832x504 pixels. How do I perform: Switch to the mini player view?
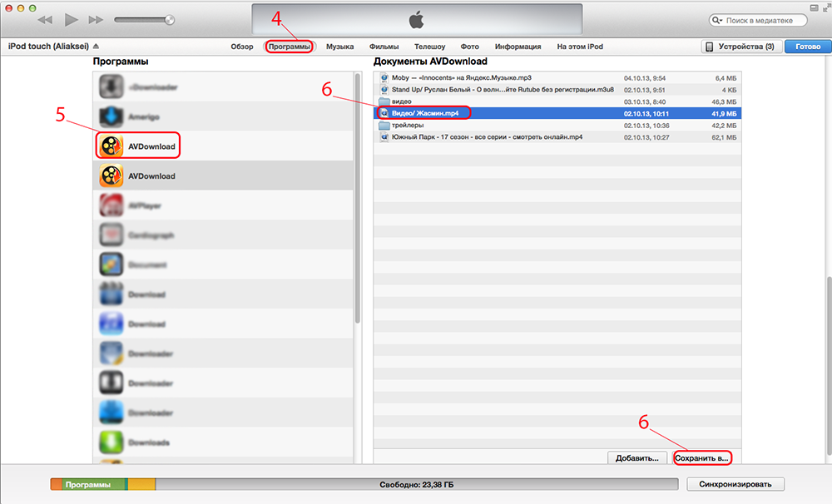(x=814, y=7)
